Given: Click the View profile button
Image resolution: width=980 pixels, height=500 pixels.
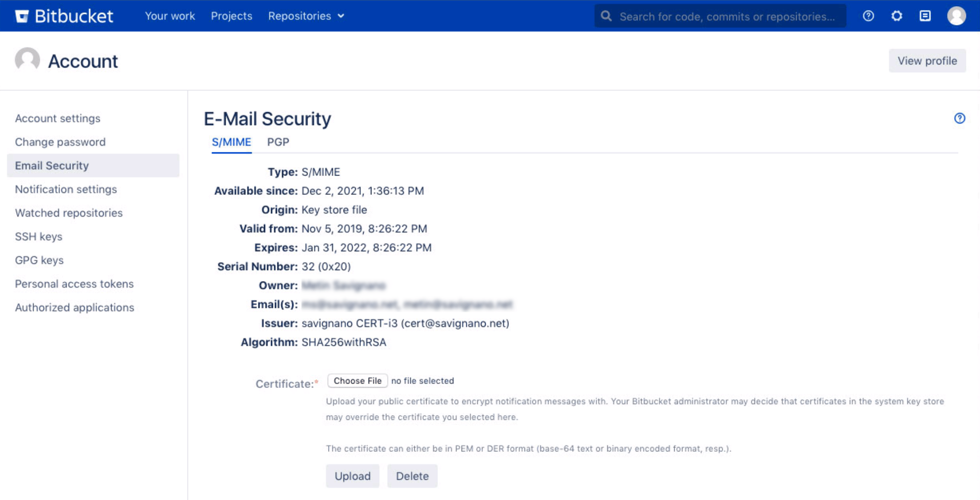Looking at the screenshot, I should point(927,61).
